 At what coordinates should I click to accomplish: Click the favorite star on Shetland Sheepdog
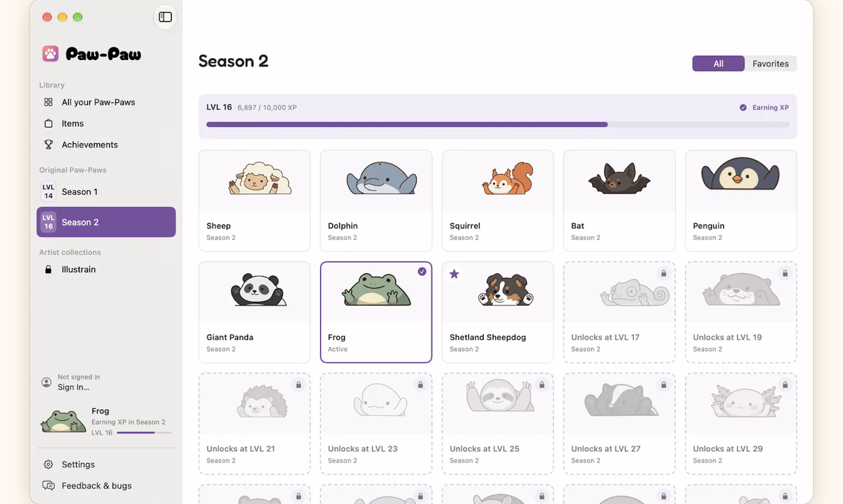point(454,274)
